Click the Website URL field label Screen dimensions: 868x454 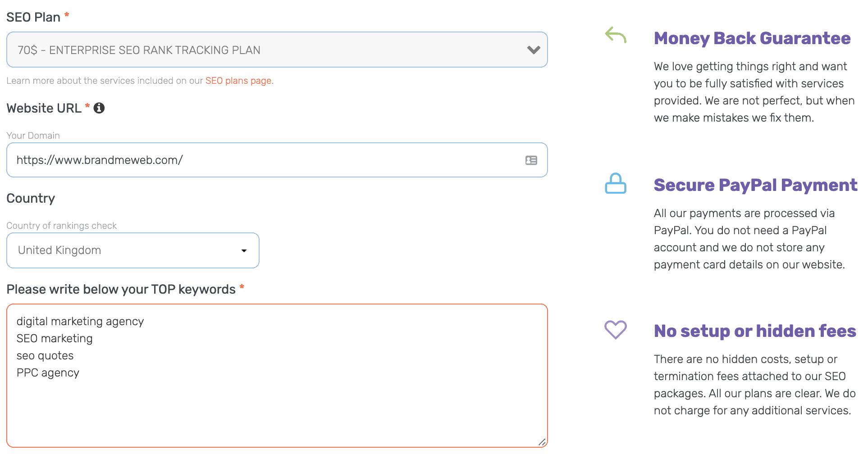44,108
